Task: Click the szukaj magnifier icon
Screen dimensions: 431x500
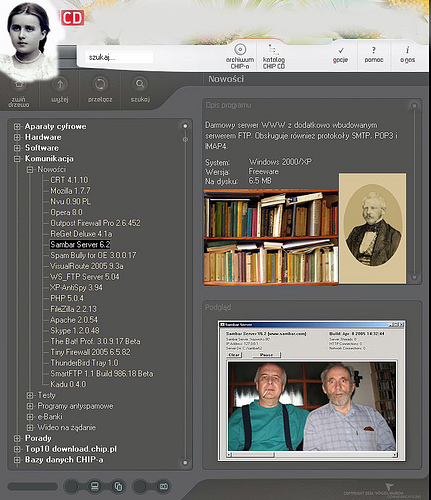Action: (140, 84)
